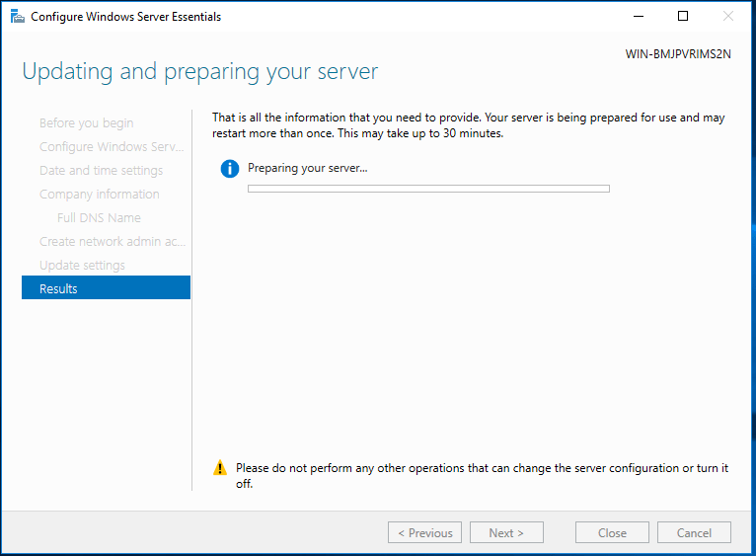Click the server preparation progress bar
This screenshot has width=756, height=556.
click(428, 189)
